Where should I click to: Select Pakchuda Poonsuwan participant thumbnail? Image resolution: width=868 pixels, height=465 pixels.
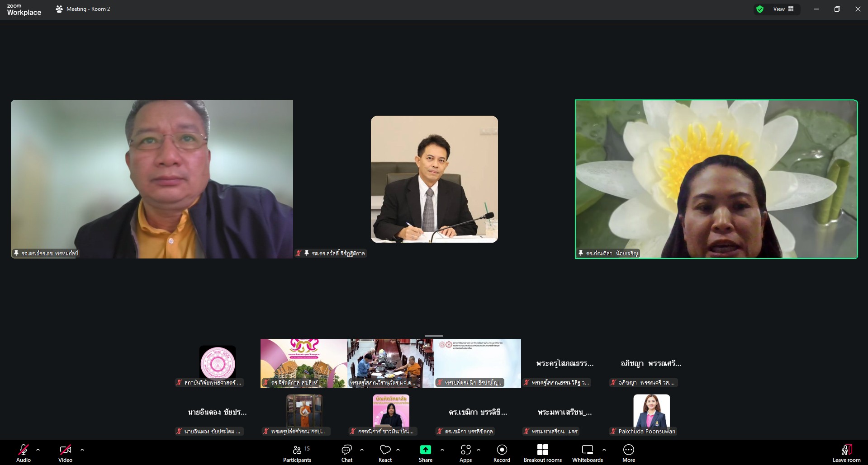pos(651,412)
